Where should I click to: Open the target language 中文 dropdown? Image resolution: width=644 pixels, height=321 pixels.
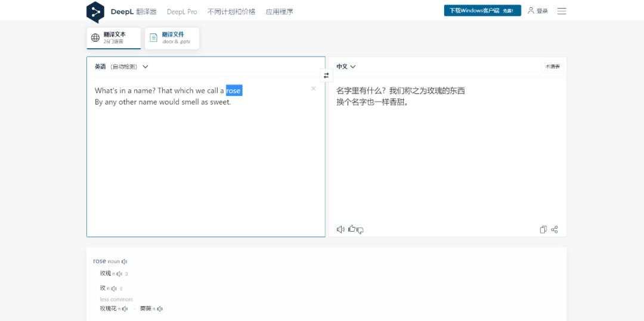coord(346,67)
